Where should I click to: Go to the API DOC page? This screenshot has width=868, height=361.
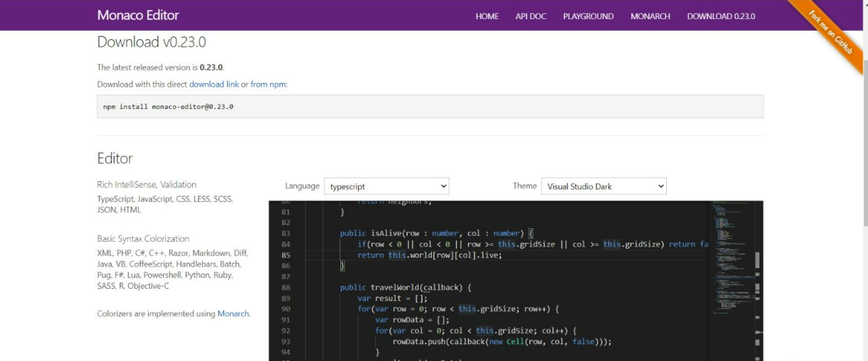point(530,16)
